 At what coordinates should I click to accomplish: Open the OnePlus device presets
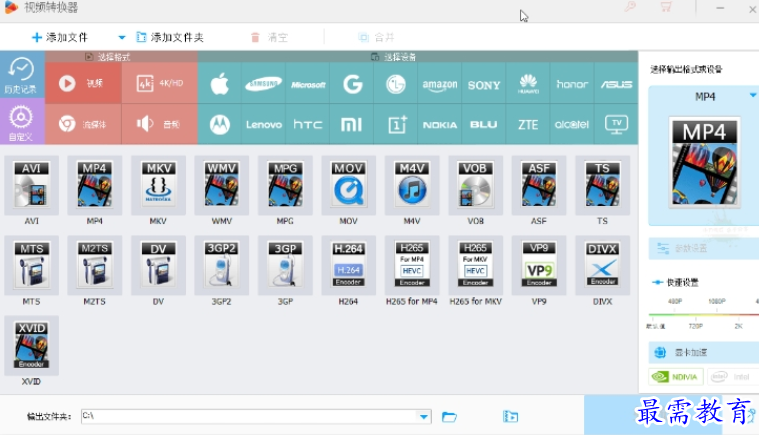coord(395,124)
